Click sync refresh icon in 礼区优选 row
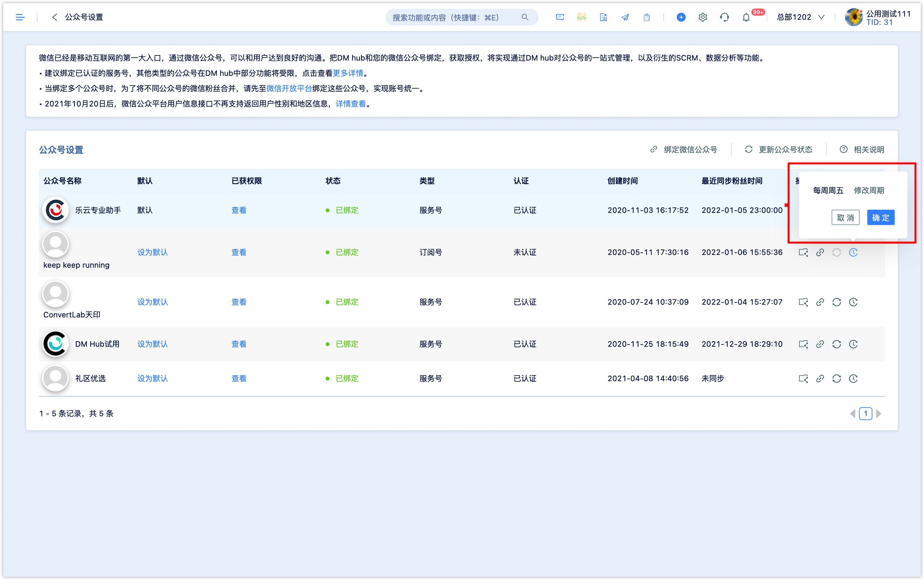The width and height of the screenshot is (924, 580). (837, 379)
